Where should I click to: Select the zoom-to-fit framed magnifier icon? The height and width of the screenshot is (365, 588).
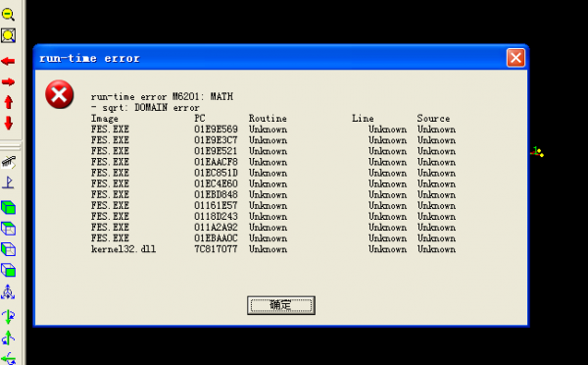pyautogui.click(x=8, y=35)
